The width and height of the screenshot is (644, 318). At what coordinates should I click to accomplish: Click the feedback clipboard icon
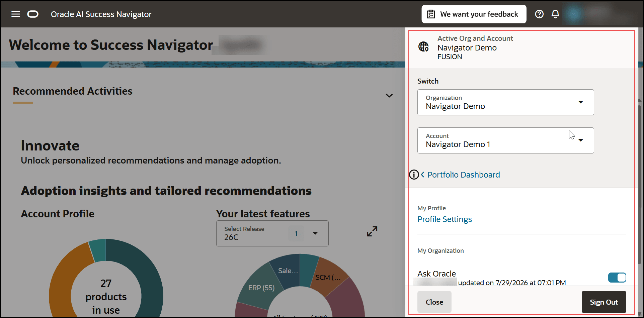(x=431, y=14)
